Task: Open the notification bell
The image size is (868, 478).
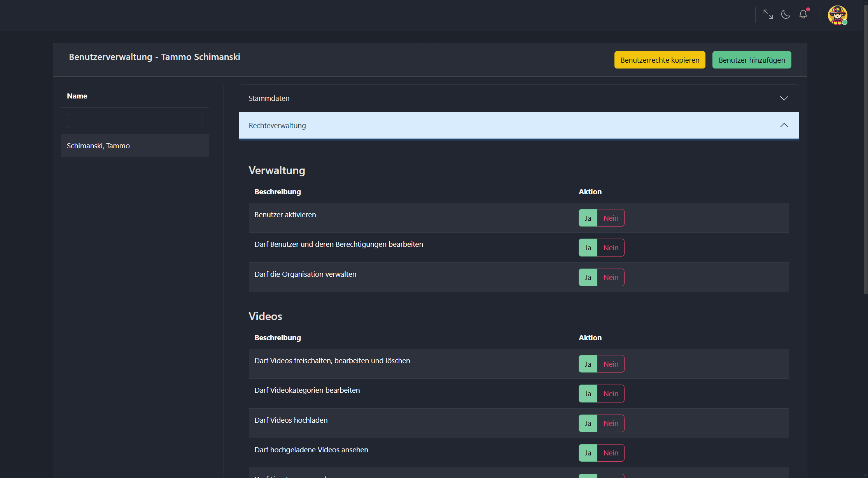Action: (803, 14)
